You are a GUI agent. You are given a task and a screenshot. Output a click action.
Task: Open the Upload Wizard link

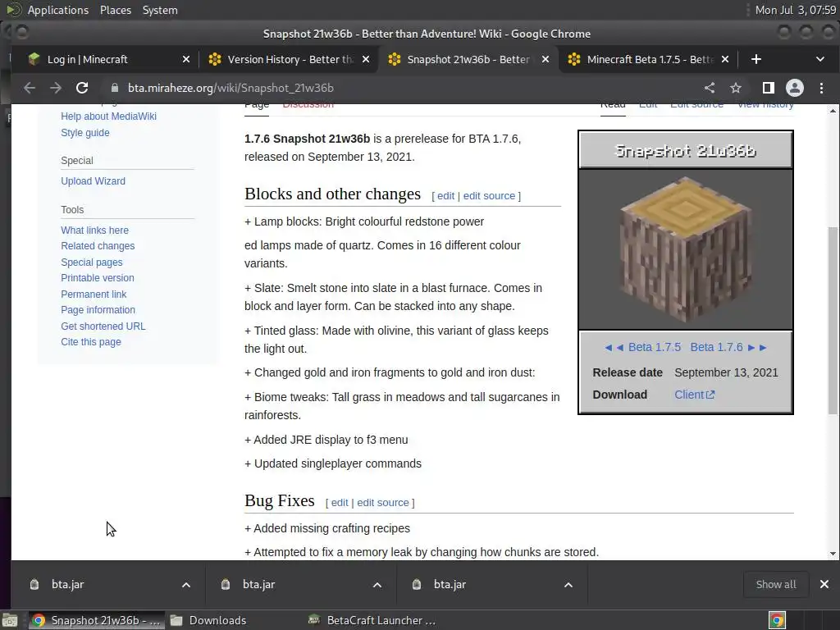coord(94,181)
